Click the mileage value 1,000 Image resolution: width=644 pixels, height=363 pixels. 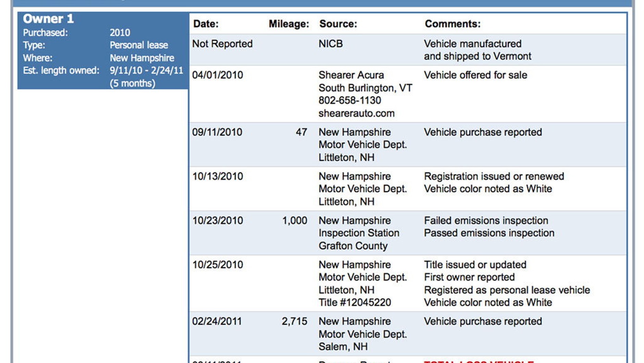(x=295, y=221)
